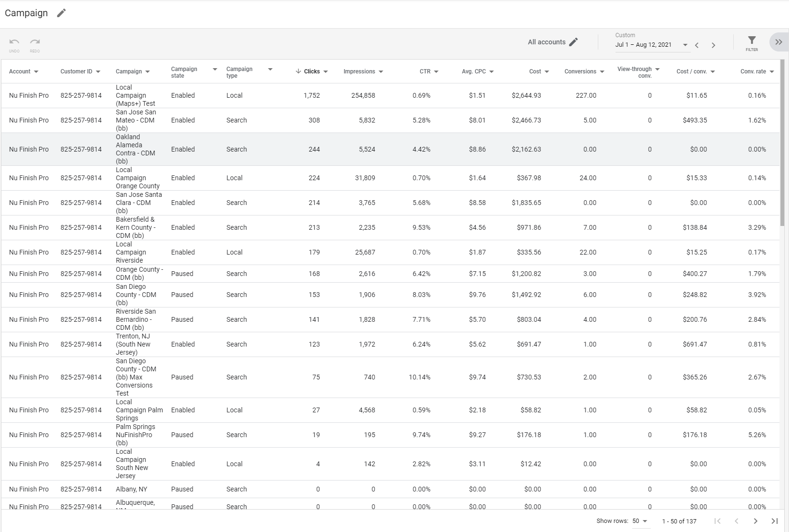Select San Jose Santa Clara - CDM campaign
The width and height of the screenshot is (789, 532).
139,203
